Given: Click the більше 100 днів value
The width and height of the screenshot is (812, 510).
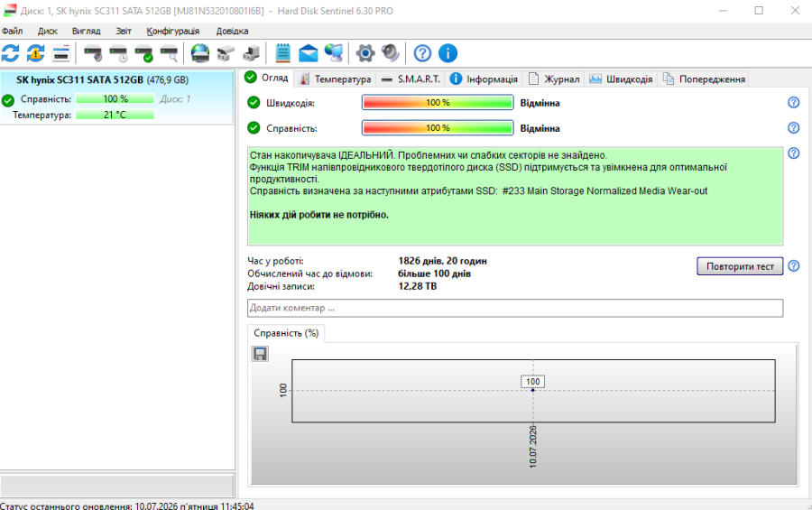Looking at the screenshot, I should tap(434, 274).
